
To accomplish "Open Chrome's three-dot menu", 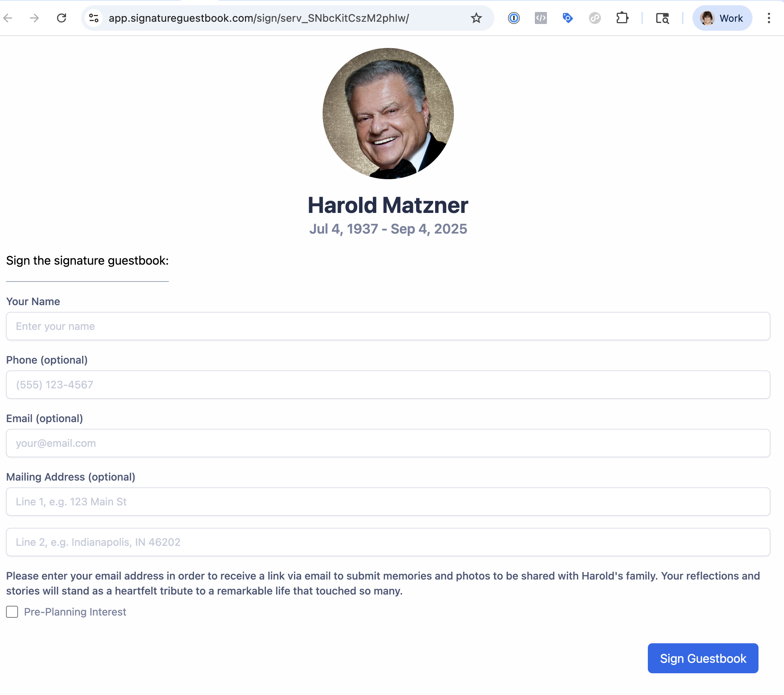I will 769,18.
